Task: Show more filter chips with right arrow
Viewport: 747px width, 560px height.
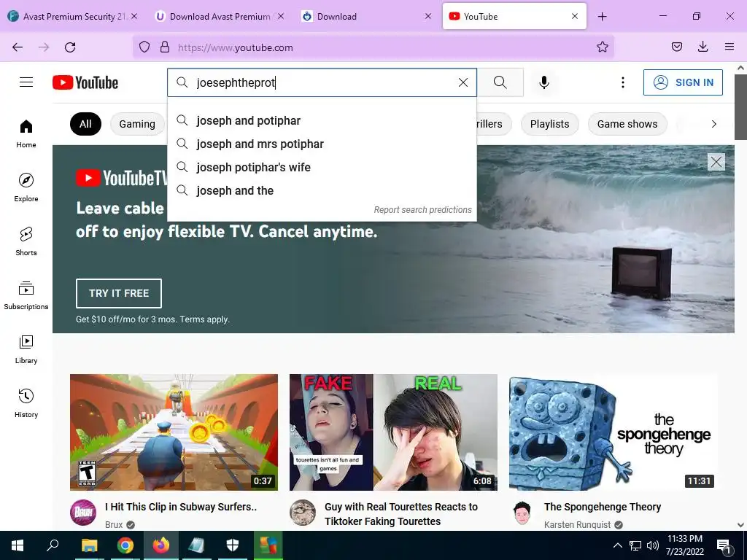Action: coord(713,124)
